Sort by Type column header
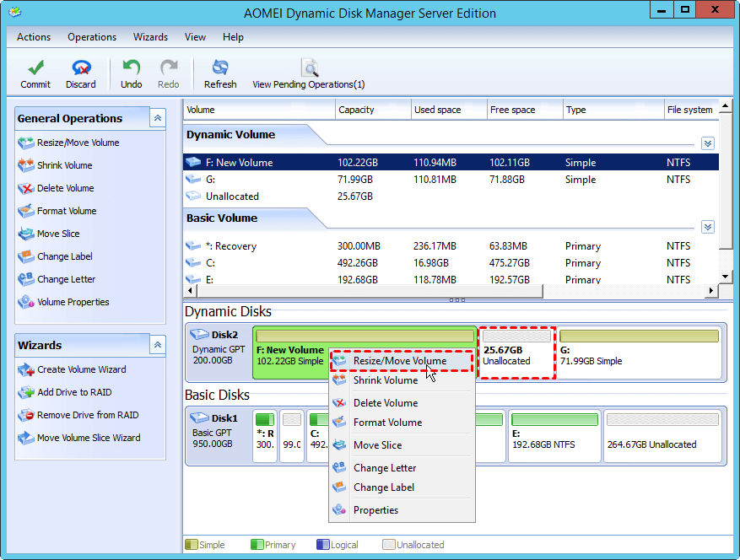The height and width of the screenshot is (560, 740). click(613, 110)
